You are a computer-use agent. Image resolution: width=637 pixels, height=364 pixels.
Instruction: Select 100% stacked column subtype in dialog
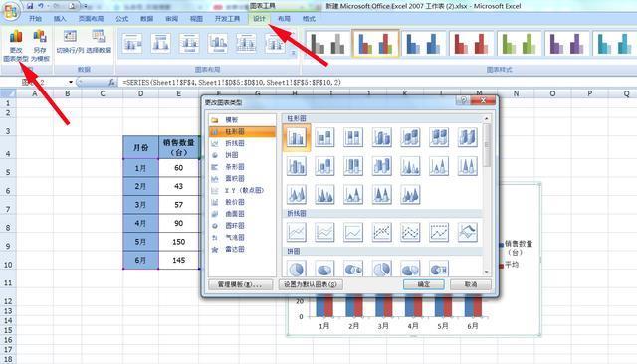click(353, 137)
